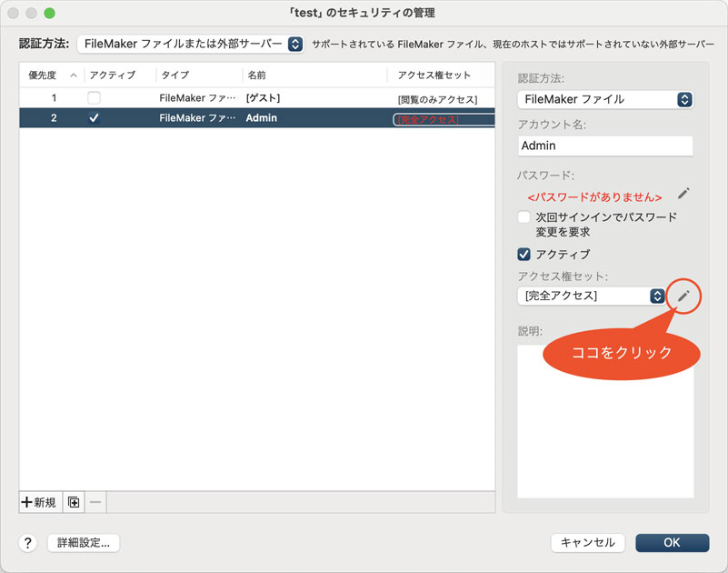This screenshot has width=728, height=573.
Task: Click the minus delete account button
Action: [x=95, y=502]
